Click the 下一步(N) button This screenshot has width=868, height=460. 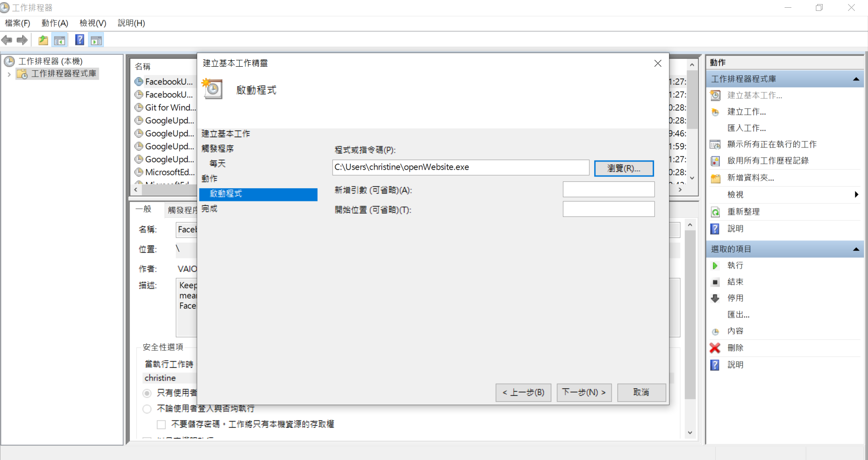coord(584,392)
